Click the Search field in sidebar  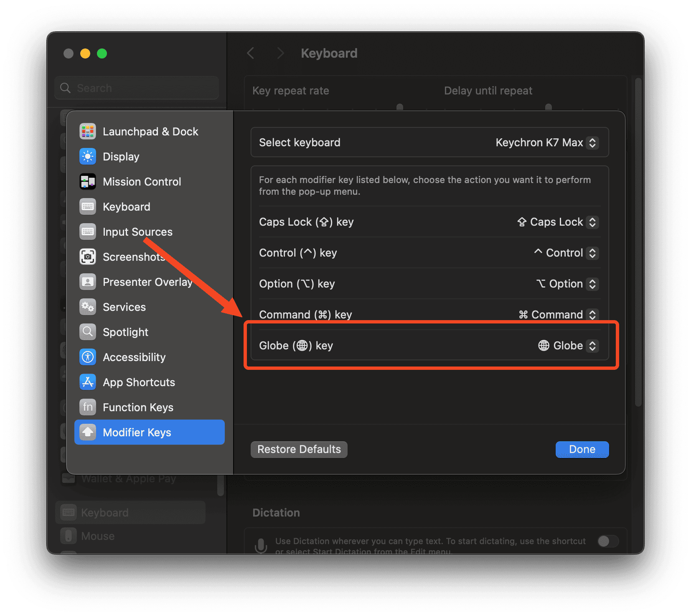click(x=137, y=88)
